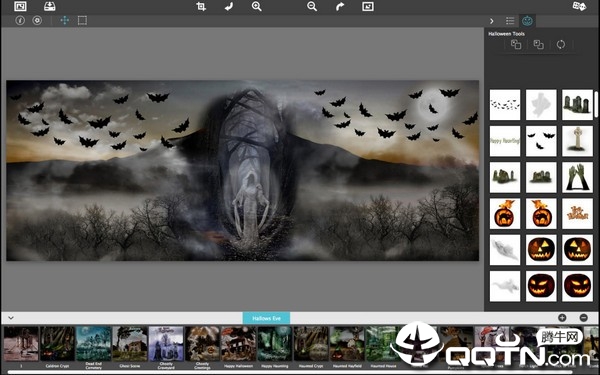Switch to the Halloween pumpkin tools tab
Viewport: 600px width, 375px height.
coord(527,21)
